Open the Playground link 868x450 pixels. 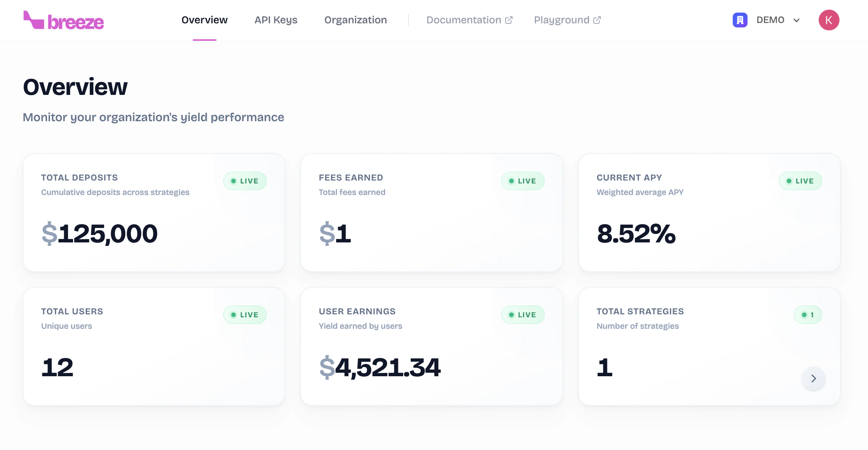pos(561,20)
